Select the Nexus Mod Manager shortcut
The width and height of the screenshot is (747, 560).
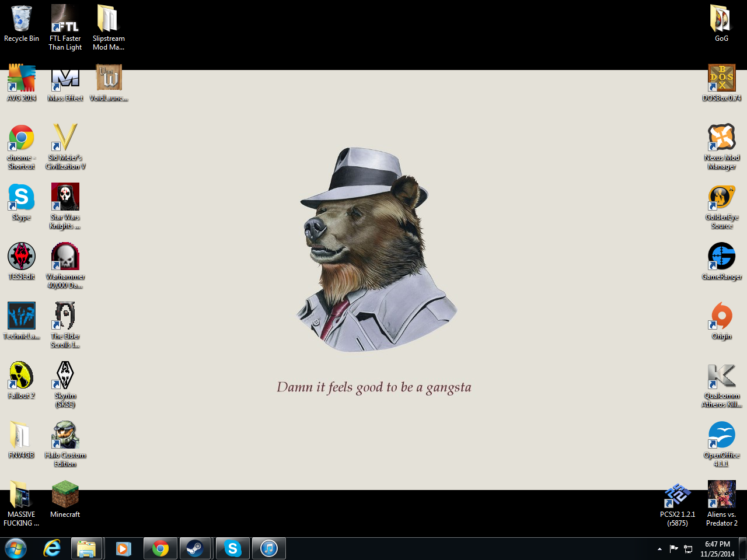(722, 147)
